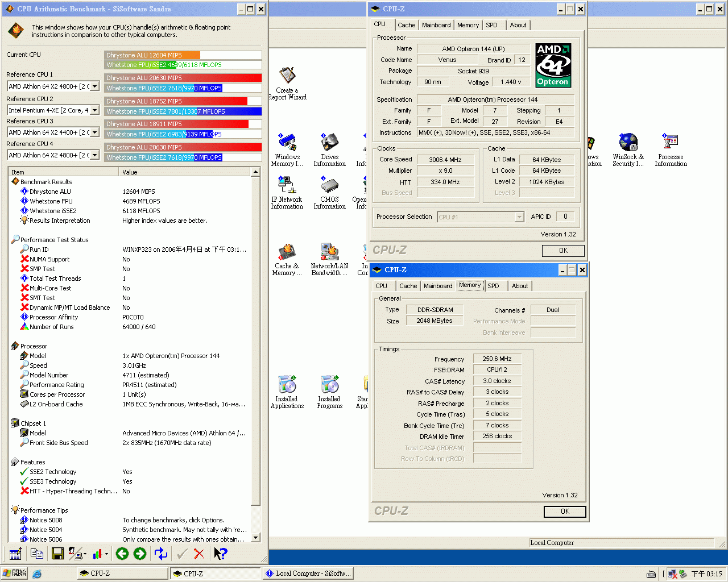Copy benchmark results to clipboard

point(37,554)
